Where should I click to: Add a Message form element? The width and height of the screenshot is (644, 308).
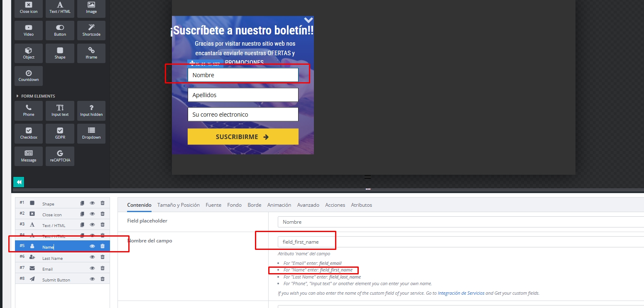(29, 156)
